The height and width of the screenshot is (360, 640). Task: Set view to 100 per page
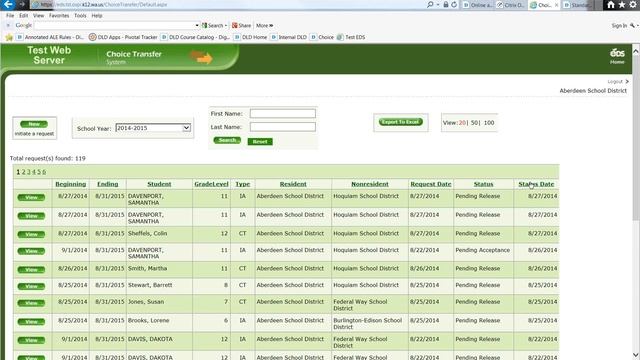pos(489,122)
